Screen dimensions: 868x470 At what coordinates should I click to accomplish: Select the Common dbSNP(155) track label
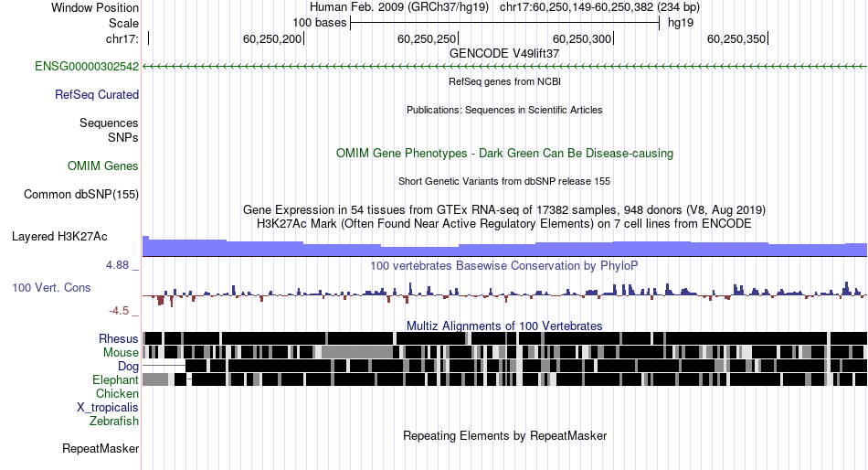click(81, 195)
